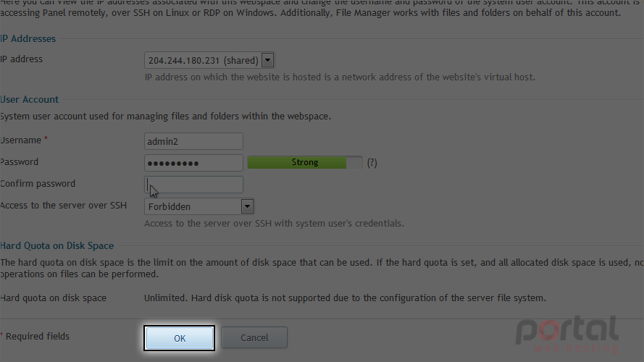Select the masked Password input field

coord(193,163)
